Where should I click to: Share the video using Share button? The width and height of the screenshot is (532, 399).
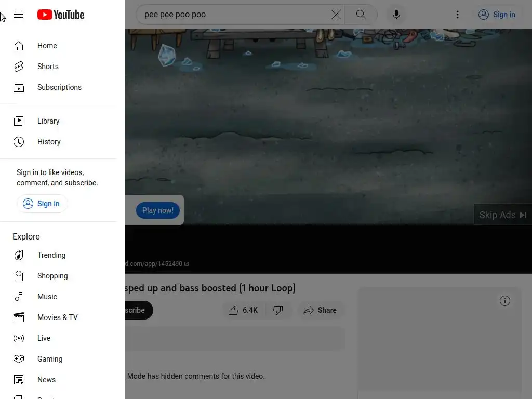click(x=320, y=311)
